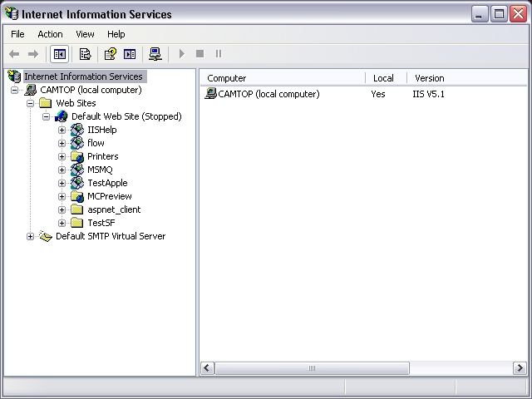The height and width of the screenshot is (399, 532).
Task: Select the aspnet_client tree label
Action: coord(114,209)
